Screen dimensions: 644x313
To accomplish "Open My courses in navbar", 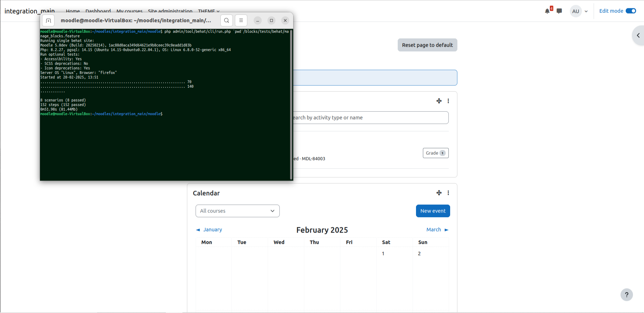I will coord(129,11).
